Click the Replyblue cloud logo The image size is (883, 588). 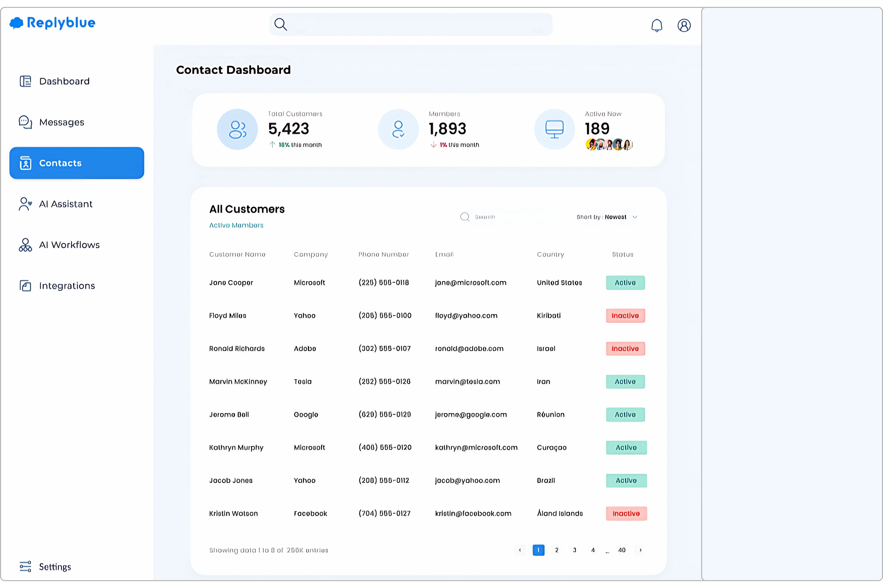[x=16, y=23]
